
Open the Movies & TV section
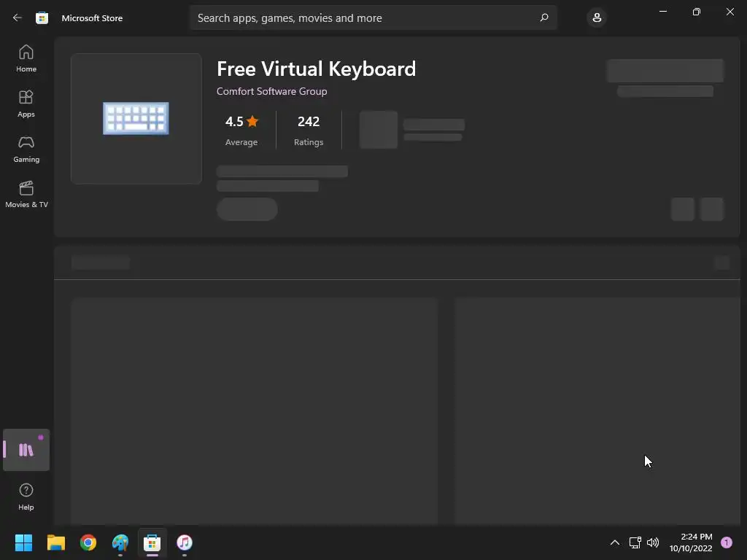point(26,194)
